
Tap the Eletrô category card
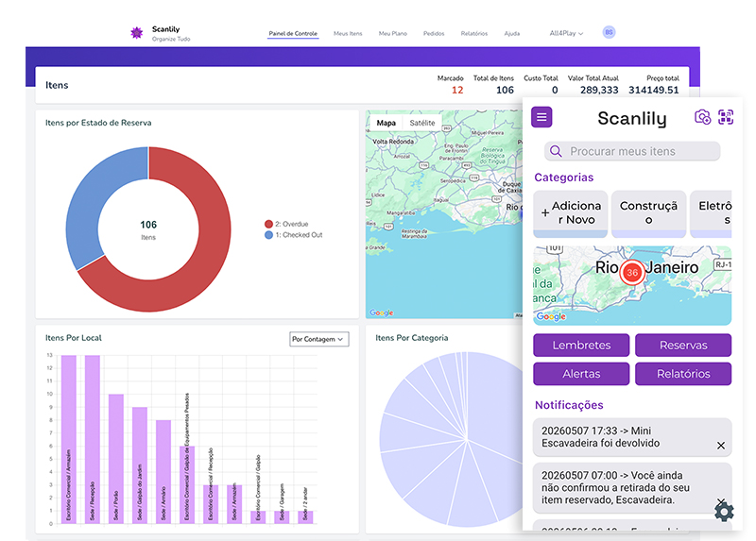point(711,213)
